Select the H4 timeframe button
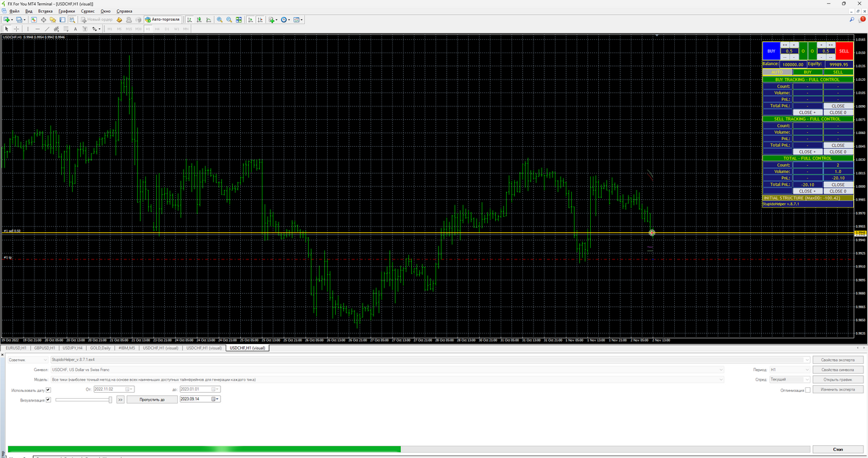Screen dimensions: 868x458 coord(157,29)
